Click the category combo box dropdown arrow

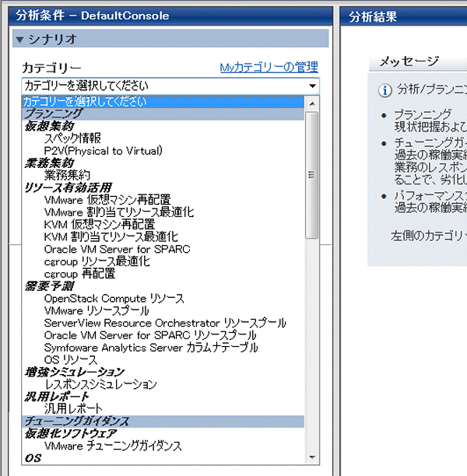312,86
